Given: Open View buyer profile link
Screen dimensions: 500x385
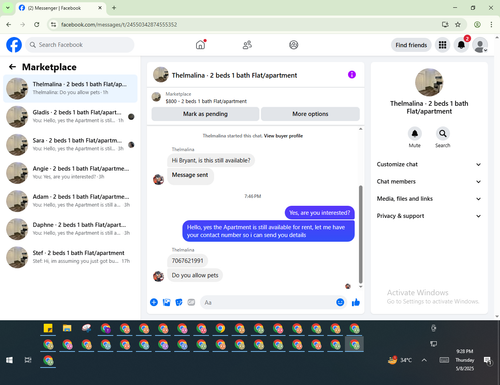Looking at the screenshot, I should [283, 136].
